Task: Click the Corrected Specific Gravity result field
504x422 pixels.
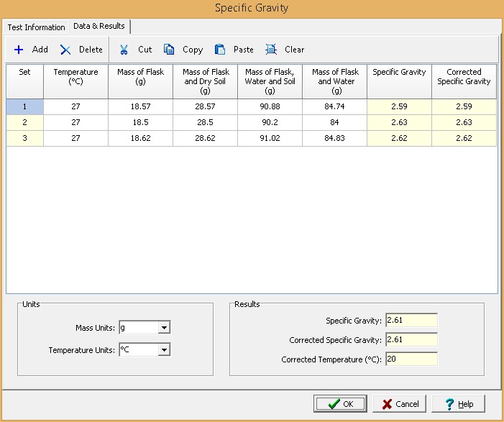Action: [x=411, y=339]
